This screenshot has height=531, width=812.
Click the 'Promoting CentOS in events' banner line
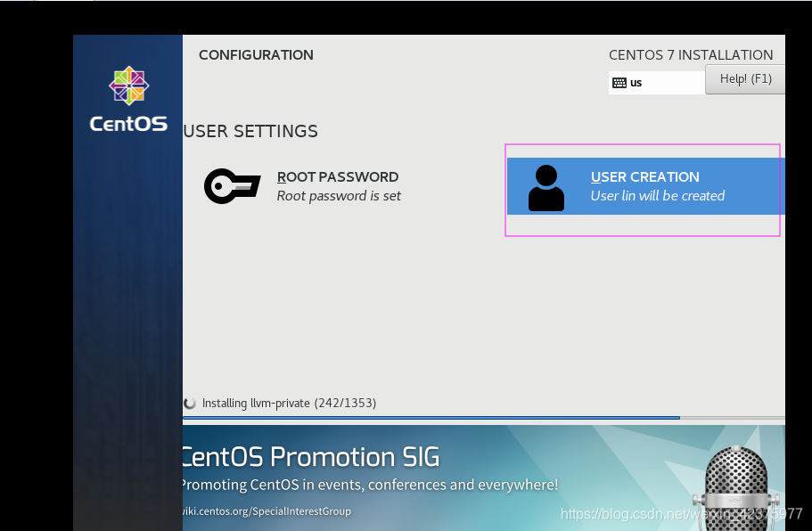370,485
